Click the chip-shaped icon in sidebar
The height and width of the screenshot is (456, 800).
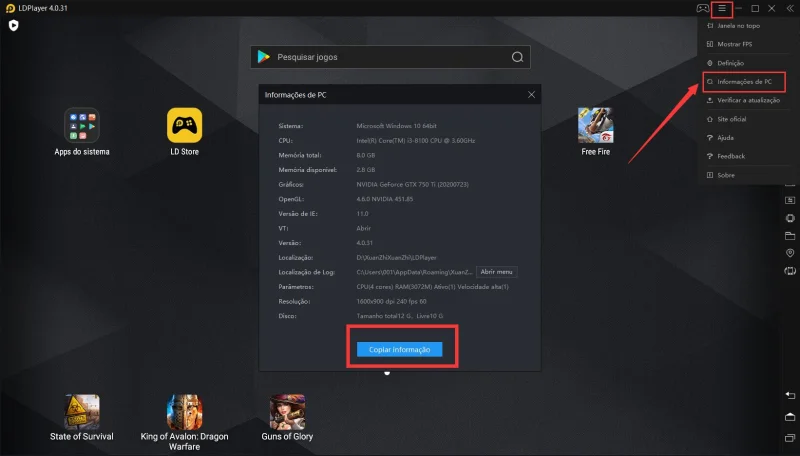pos(790,218)
